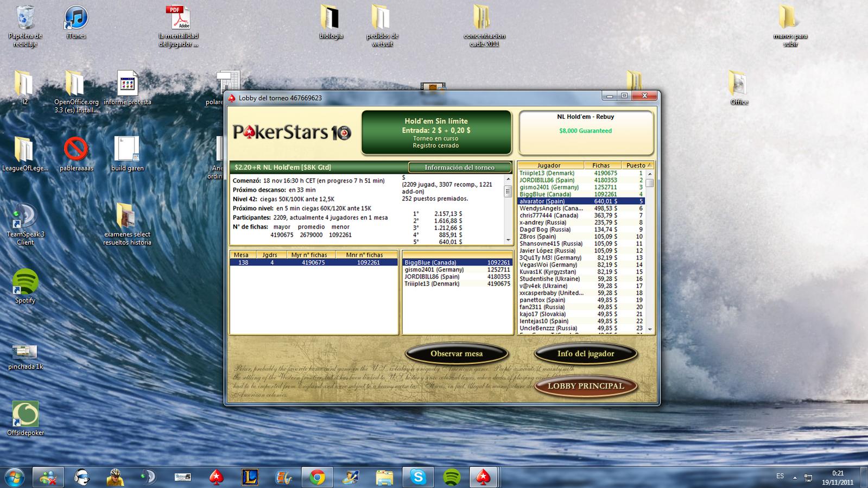868x488 pixels.
Task: Open the biologia folder
Action: click(x=331, y=22)
